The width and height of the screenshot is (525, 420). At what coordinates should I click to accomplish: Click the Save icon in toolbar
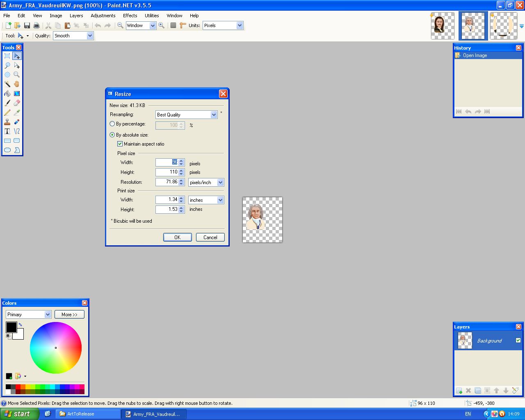pyautogui.click(x=27, y=25)
